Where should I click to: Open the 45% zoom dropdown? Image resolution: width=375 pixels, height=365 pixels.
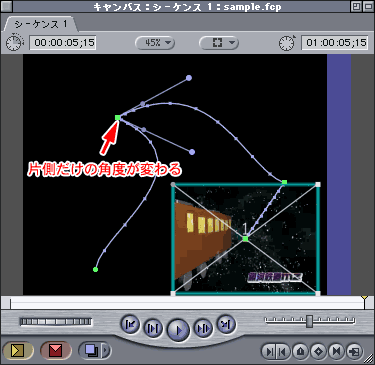(x=155, y=43)
